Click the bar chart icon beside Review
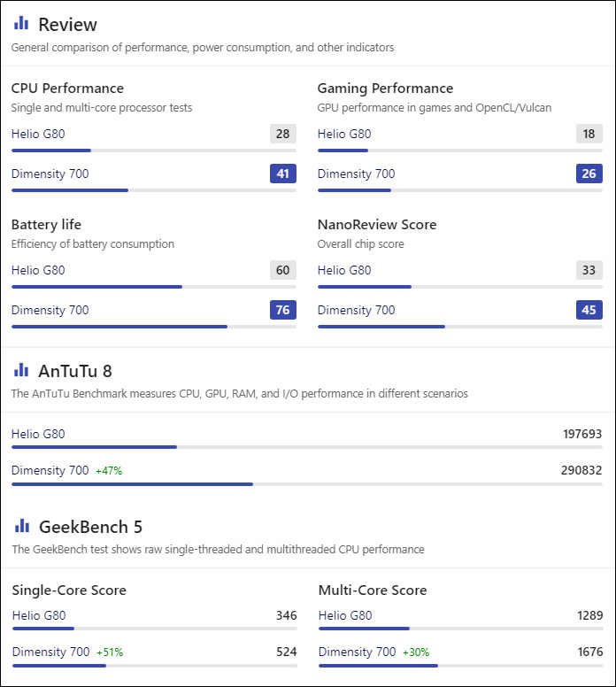This screenshot has height=687, width=616. click(x=21, y=23)
